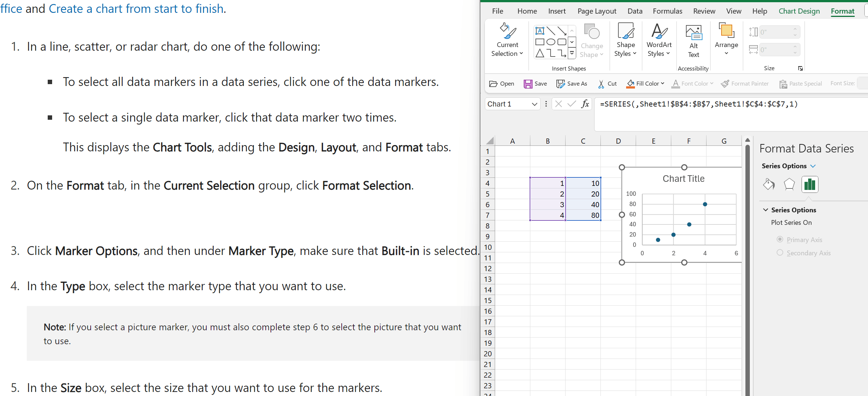Click the vertical scrollbar up arrow
The height and width of the screenshot is (396, 868).
(748, 140)
